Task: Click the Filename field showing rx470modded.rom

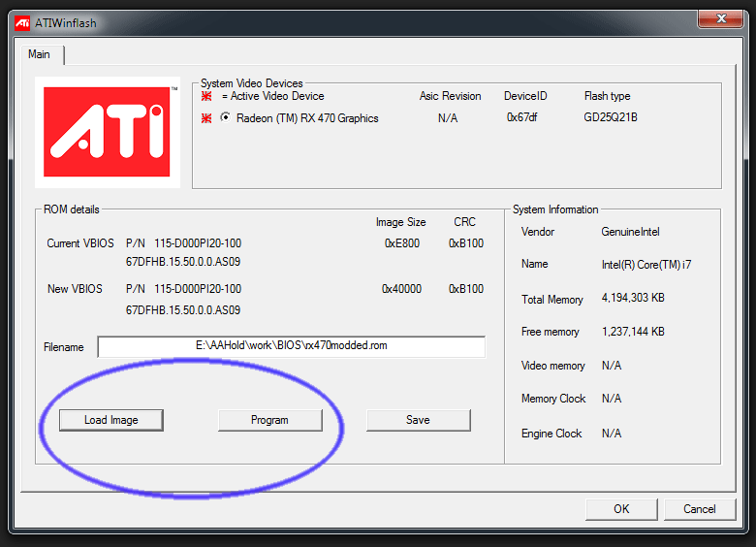Action: point(291,346)
